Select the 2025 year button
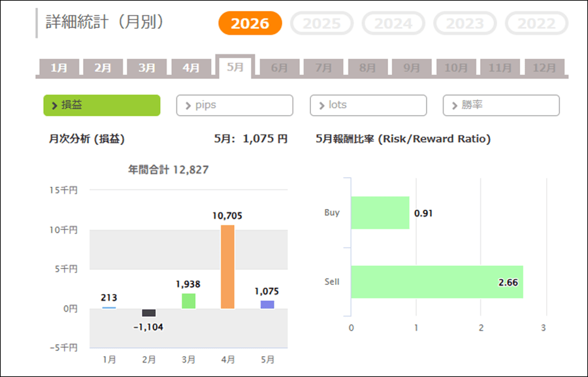Viewport: 588px width, 377px height. pos(321,24)
